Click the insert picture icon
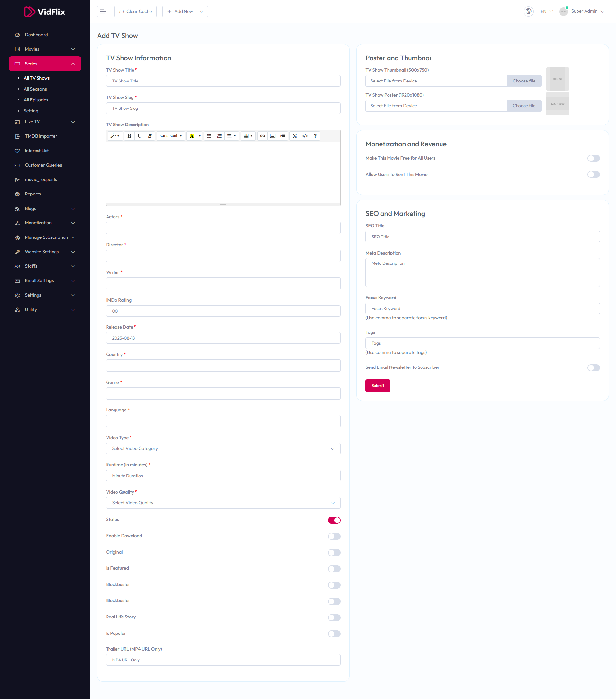The height and width of the screenshot is (699, 616). pyautogui.click(x=272, y=136)
